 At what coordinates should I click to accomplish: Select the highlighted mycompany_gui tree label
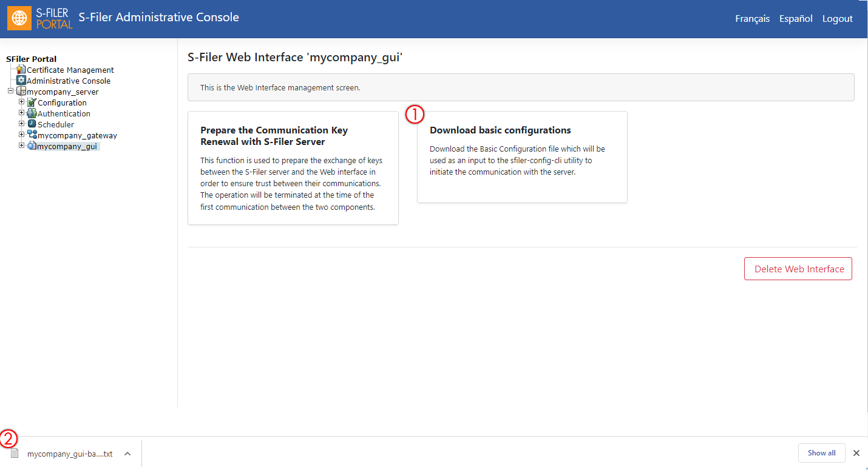tap(67, 146)
